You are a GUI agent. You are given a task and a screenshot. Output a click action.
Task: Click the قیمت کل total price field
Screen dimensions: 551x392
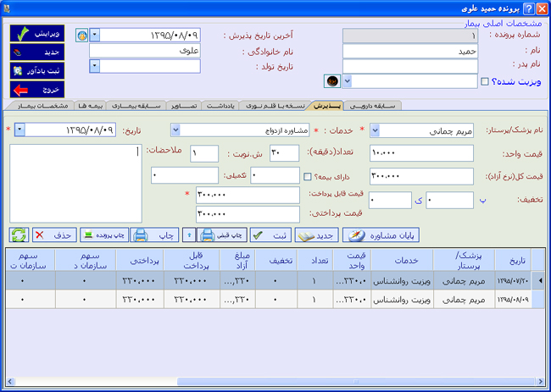(x=421, y=176)
